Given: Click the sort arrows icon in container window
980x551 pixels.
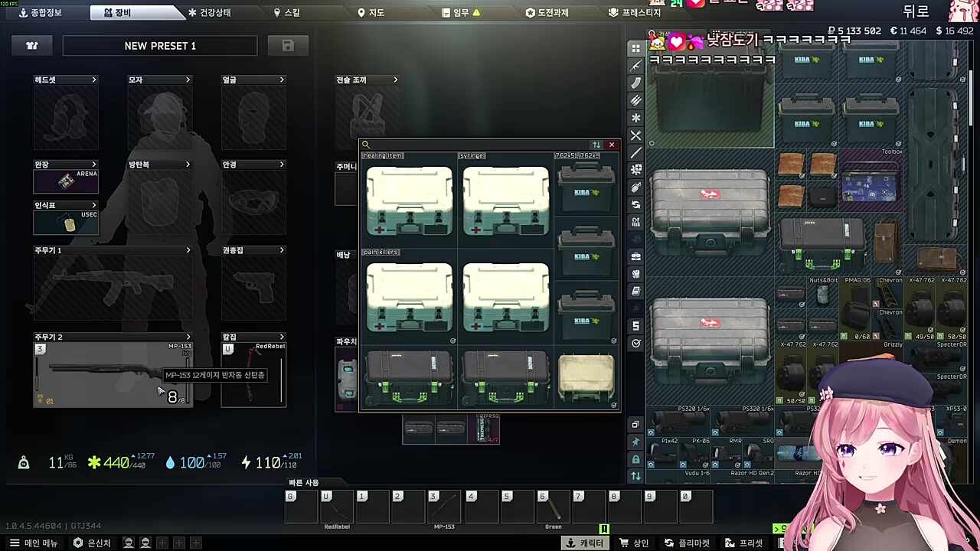Looking at the screenshot, I should 596,145.
